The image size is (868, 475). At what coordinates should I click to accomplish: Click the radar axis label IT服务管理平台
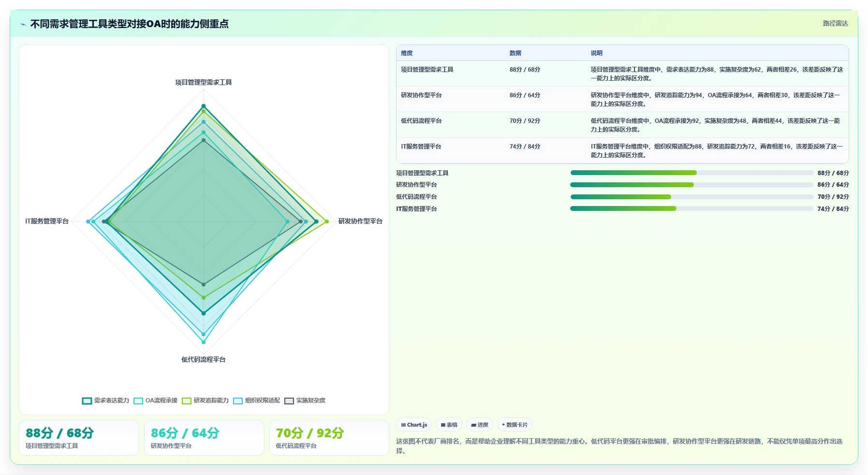pyautogui.click(x=47, y=222)
